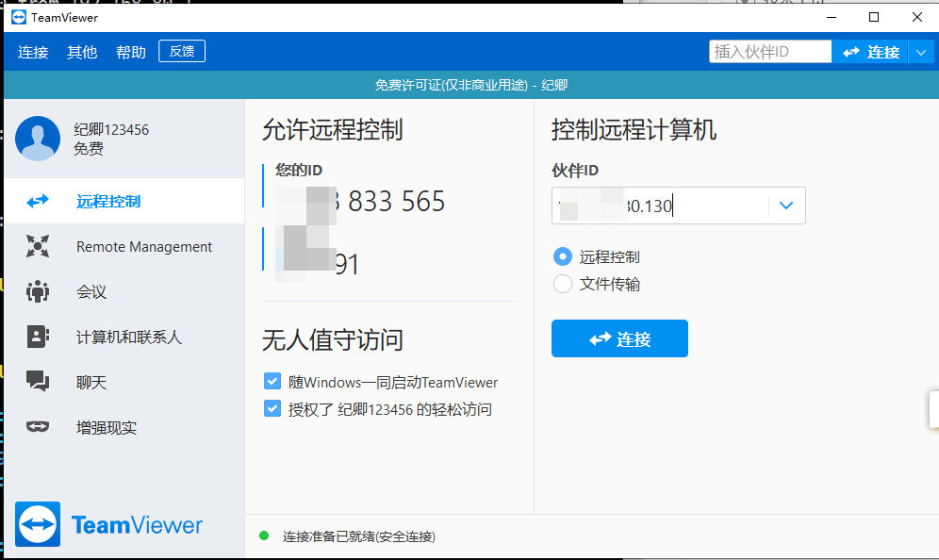Open the 聊天 section
The image size is (939, 560).
click(124, 382)
